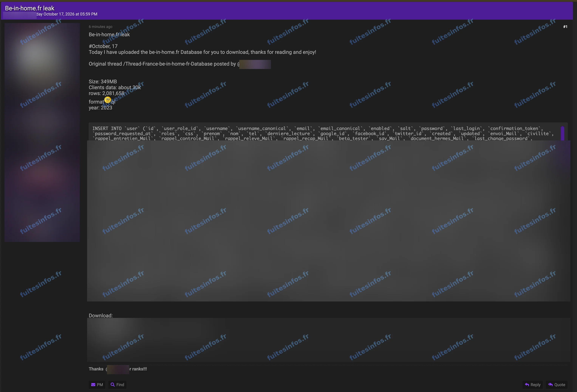Click the 'Download:' label
The height and width of the screenshot is (392, 577).
(101, 315)
